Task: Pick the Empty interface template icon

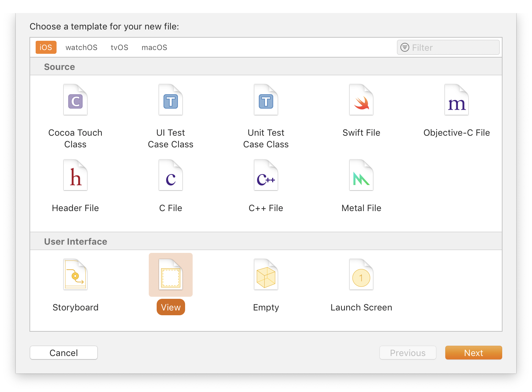Action: tap(266, 275)
